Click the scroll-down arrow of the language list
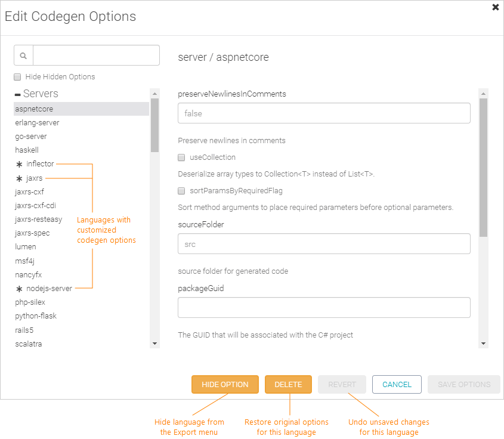 pos(155,343)
